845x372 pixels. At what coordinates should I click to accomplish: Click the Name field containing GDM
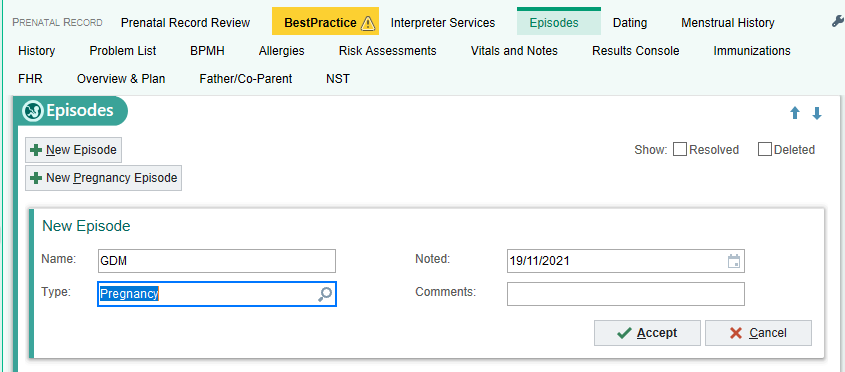[217, 261]
